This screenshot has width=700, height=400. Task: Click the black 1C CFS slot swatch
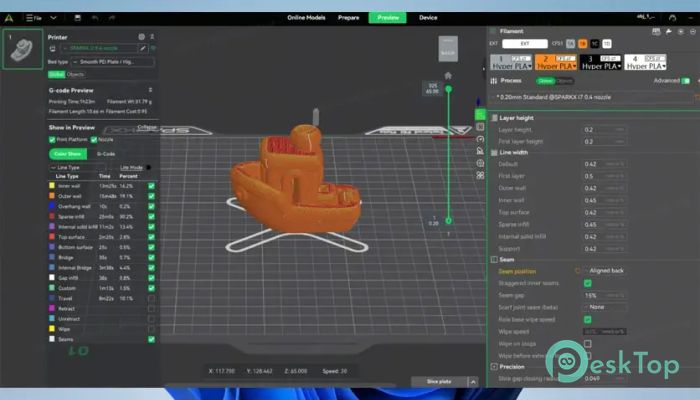click(595, 44)
